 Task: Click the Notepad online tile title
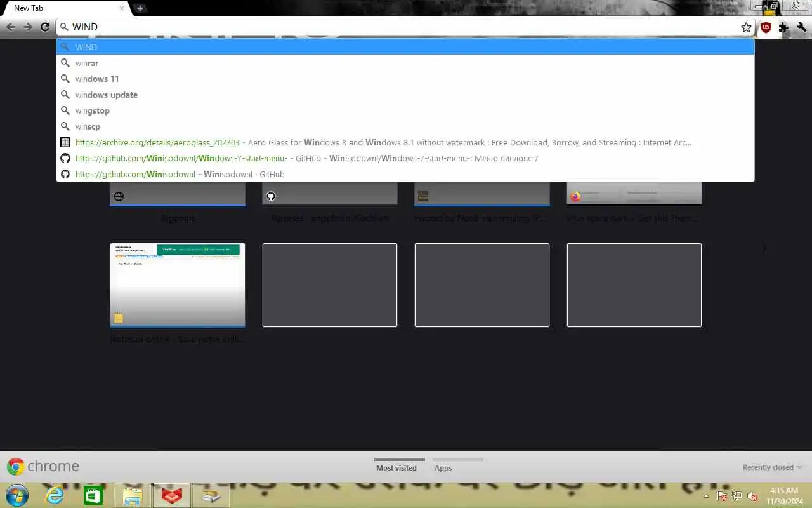(x=178, y=339)
